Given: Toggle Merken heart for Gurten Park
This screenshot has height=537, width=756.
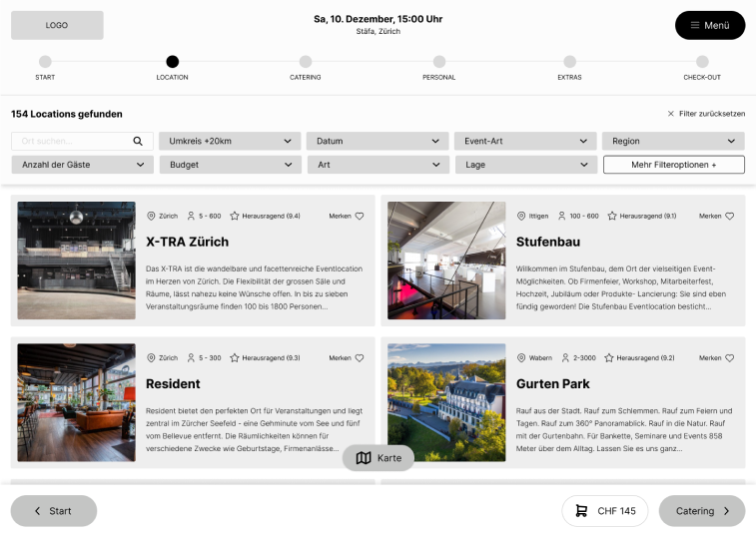Looking at the screenshot, I should click(730, 357).
